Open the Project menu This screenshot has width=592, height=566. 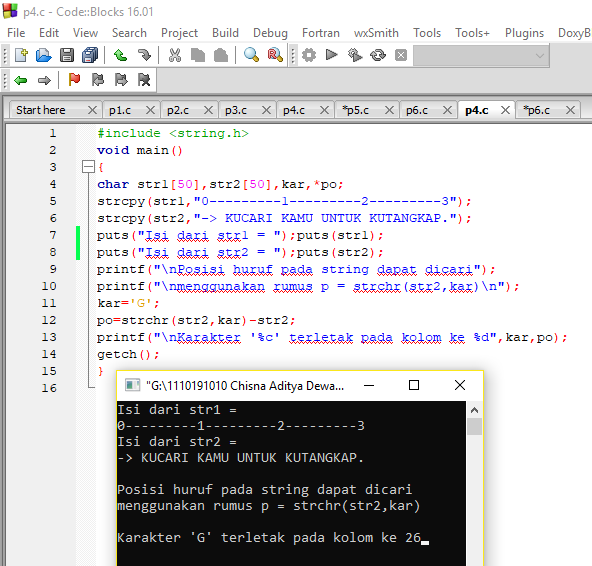pyautogui.click(x=179, y=33)
